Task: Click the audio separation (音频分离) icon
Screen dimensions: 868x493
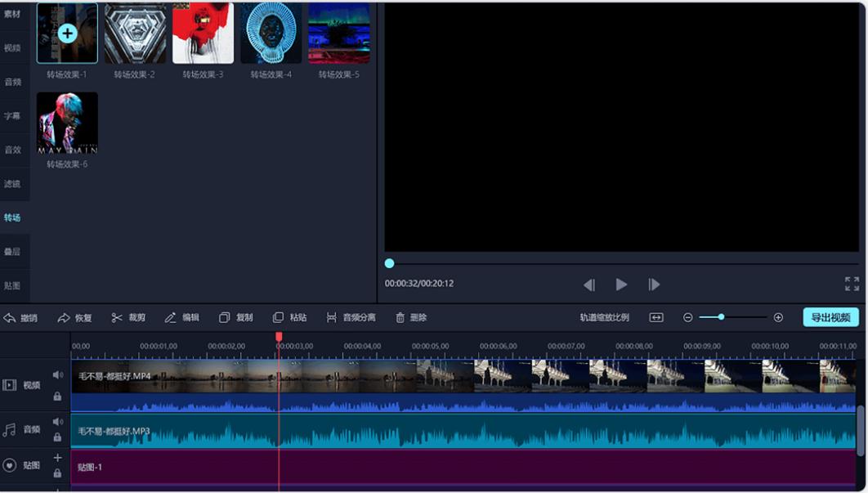Action: tap(331, 317)
